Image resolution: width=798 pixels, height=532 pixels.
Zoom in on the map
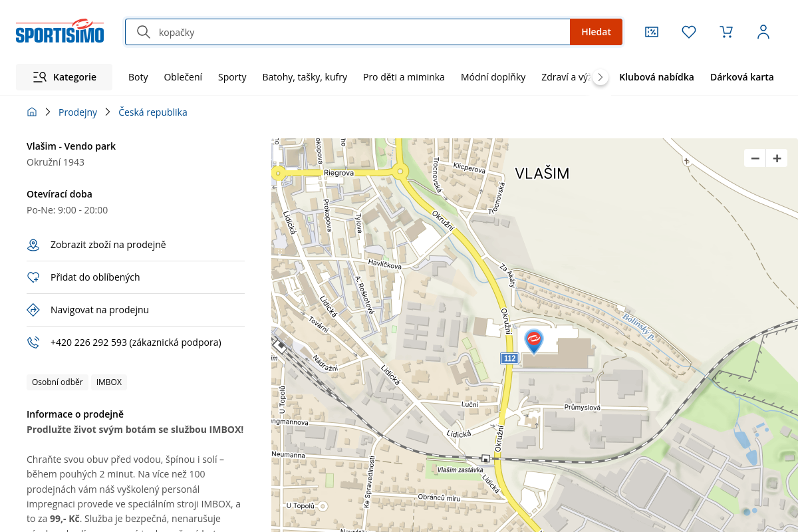777,158
